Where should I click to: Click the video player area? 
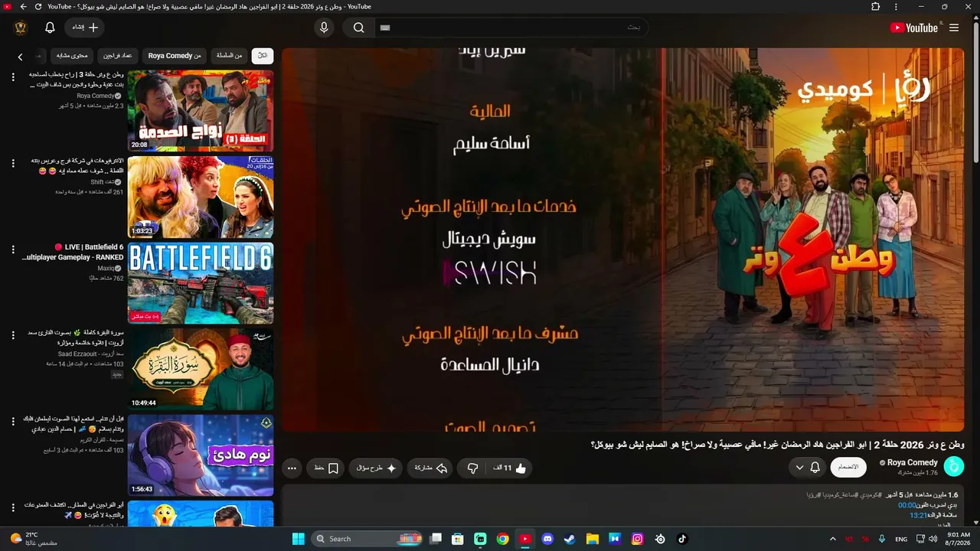[x=623, y=240]
